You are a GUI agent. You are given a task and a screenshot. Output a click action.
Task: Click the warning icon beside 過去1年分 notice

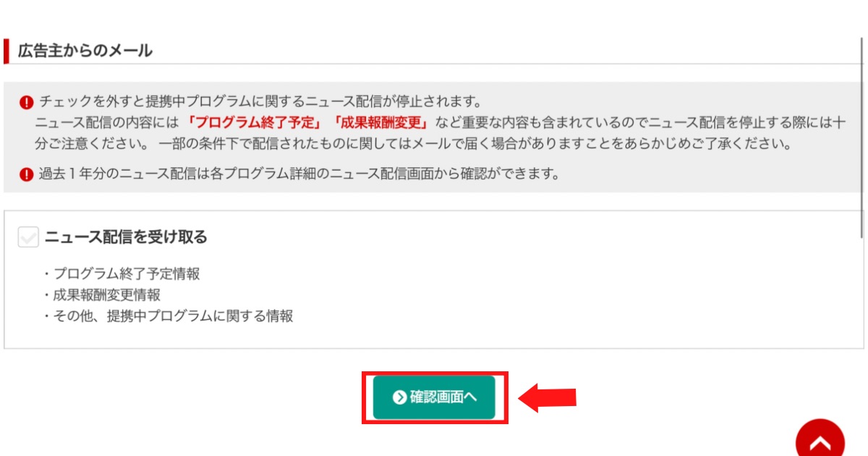pos(27,174)
